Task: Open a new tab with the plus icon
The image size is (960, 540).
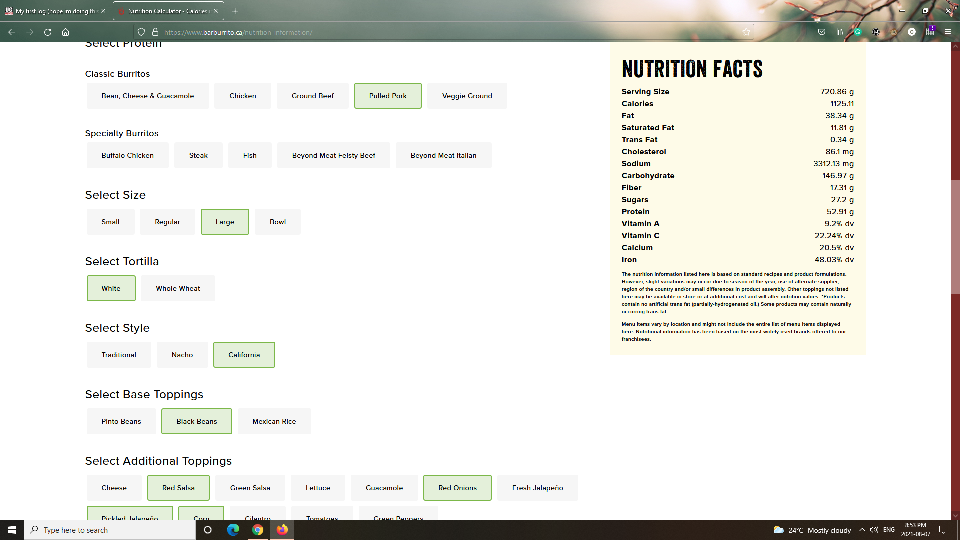Action: tap(235, 10)
